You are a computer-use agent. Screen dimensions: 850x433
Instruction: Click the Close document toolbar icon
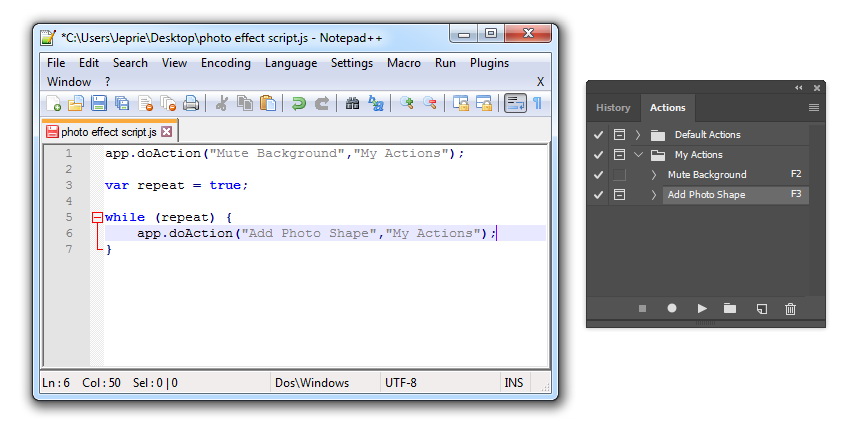(145, 103)
